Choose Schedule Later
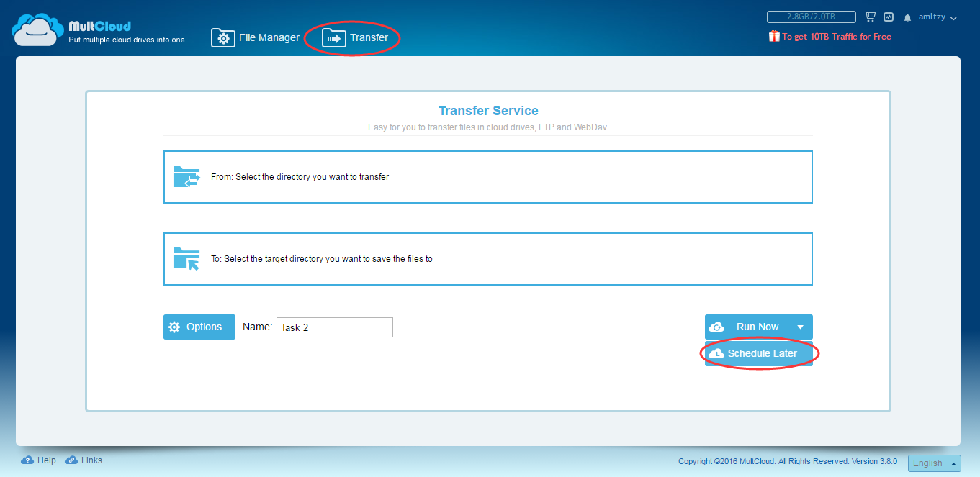Screen dimensions: 980x477 tap(759, 353)
